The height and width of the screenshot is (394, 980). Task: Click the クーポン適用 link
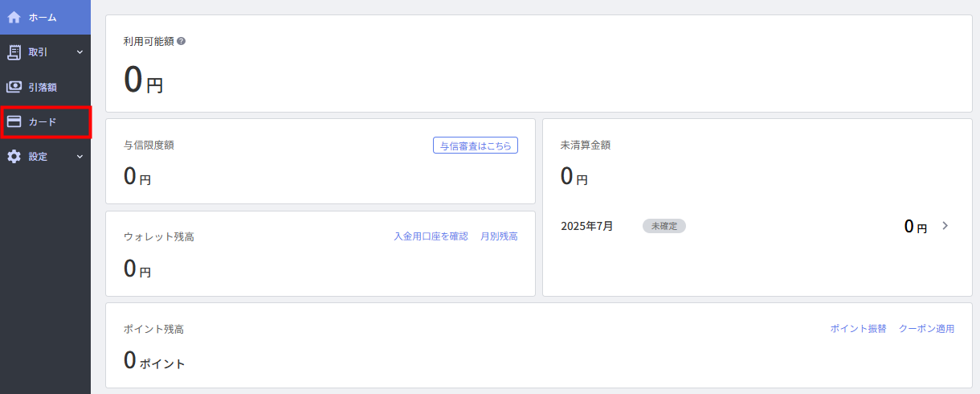(927, 329)
